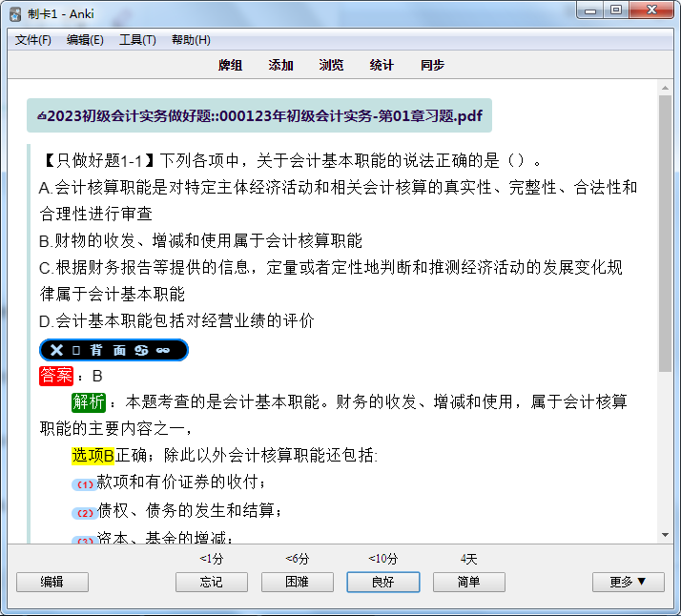Screen dimensions: 681x616
Task: Click the (2) numbered bullet badge
Action: click(84, 512)
